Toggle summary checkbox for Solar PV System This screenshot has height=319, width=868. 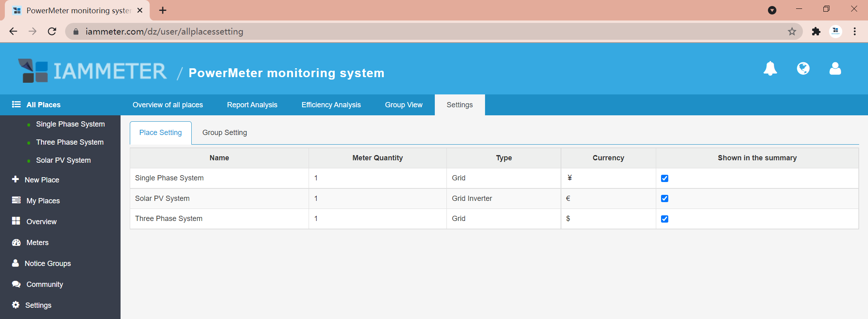click(665, 198)
